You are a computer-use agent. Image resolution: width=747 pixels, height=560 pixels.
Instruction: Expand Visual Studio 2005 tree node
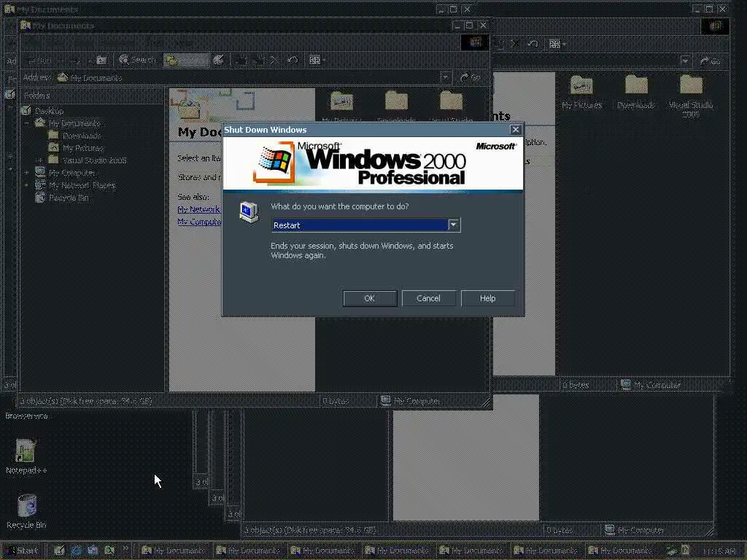pos(40,160)
